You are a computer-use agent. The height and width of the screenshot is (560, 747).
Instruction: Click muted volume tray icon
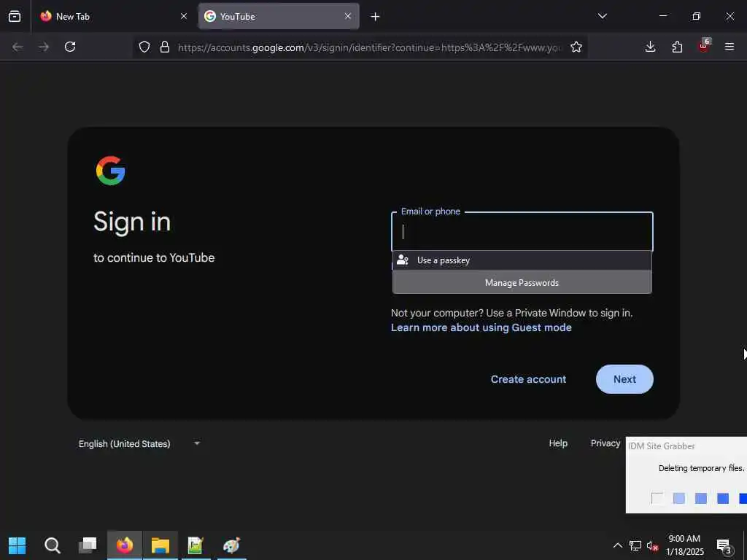[x=653, y=545]
